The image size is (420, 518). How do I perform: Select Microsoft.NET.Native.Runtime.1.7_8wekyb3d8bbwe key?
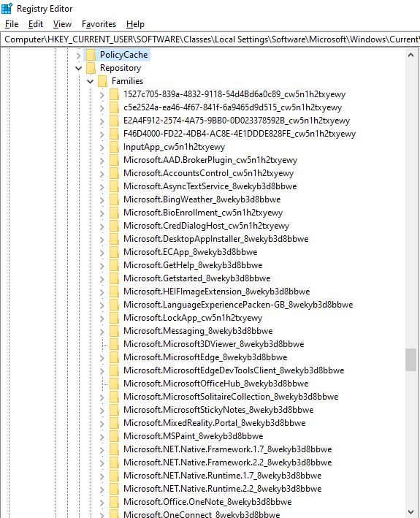coord(222,476)
